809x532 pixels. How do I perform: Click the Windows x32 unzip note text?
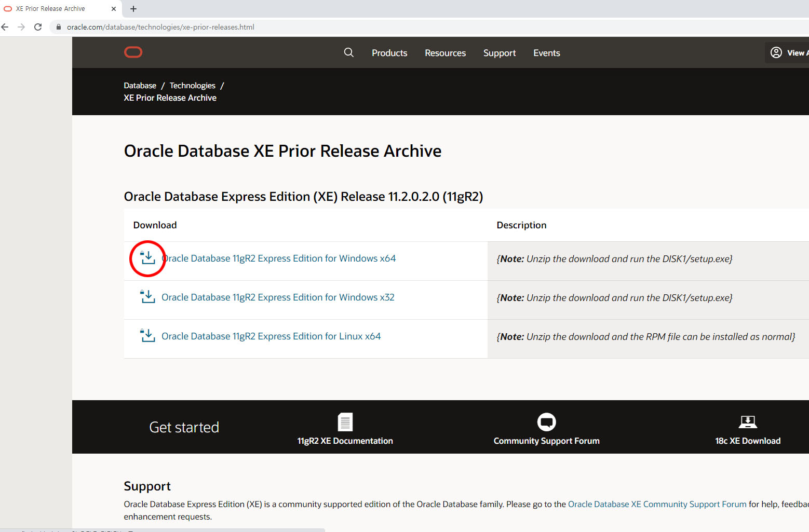click(614, 297)
